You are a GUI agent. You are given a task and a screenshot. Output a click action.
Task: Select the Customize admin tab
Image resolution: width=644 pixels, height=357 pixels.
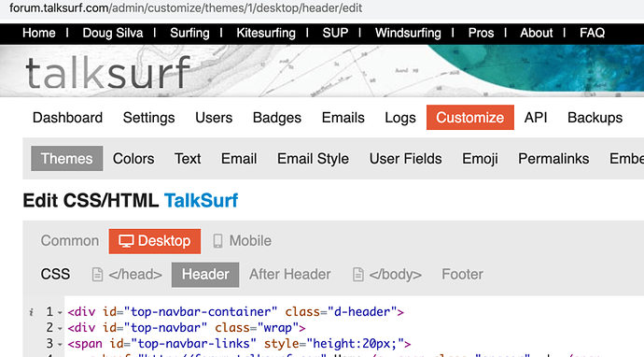(x=470, y=117)
